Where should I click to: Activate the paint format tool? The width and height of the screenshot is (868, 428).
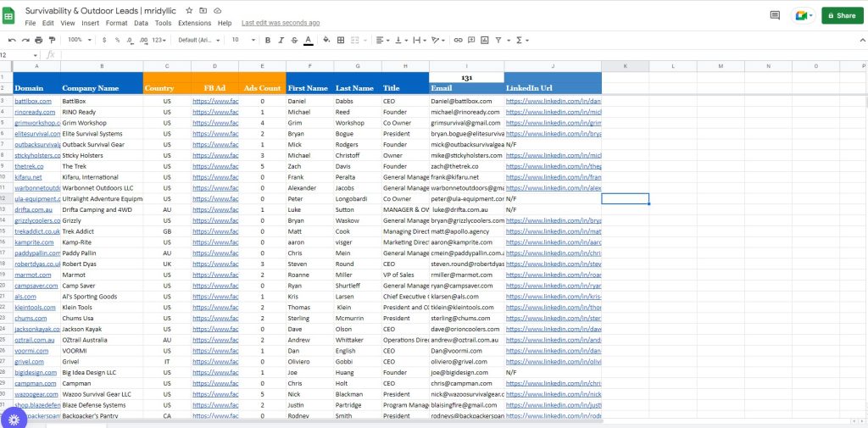tap(52, 40)
